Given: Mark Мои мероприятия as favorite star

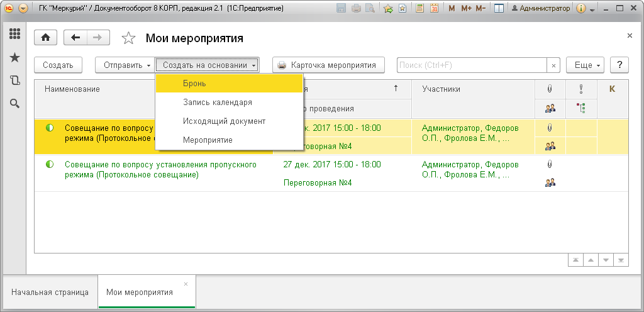Looking at the screenshot, I should coord(128,38).
